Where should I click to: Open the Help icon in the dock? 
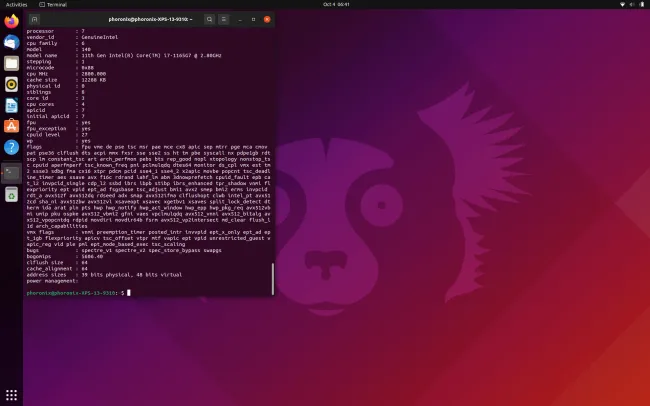(11, 147)
